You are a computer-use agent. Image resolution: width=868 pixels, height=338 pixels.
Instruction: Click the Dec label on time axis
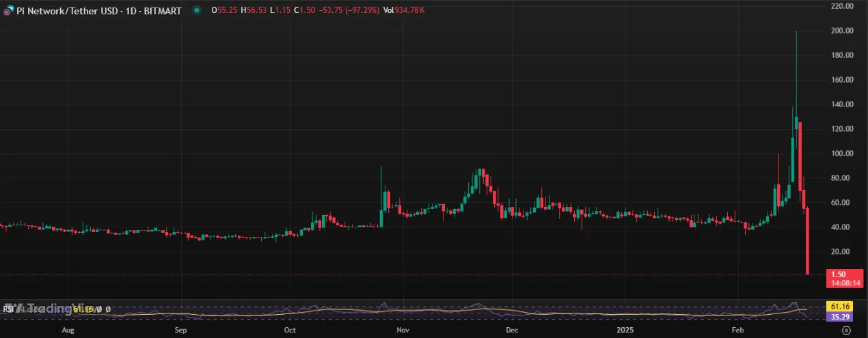pos(512,330)
